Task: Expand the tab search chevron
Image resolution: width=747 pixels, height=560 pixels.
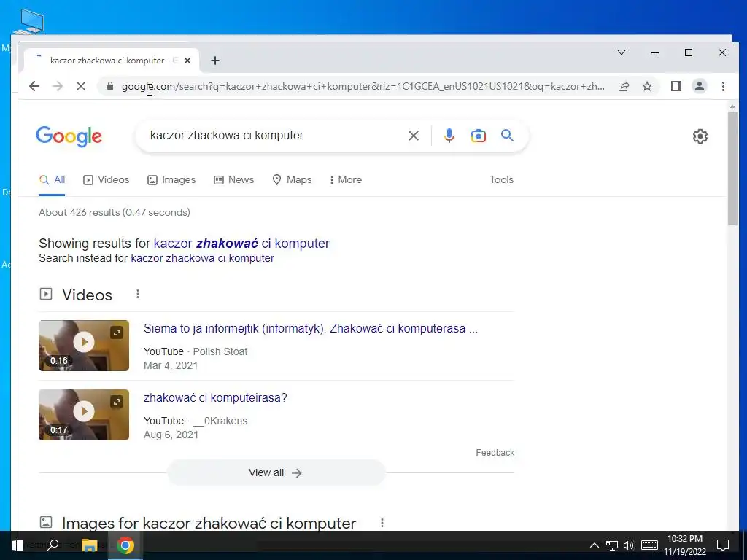Action: 622,52
